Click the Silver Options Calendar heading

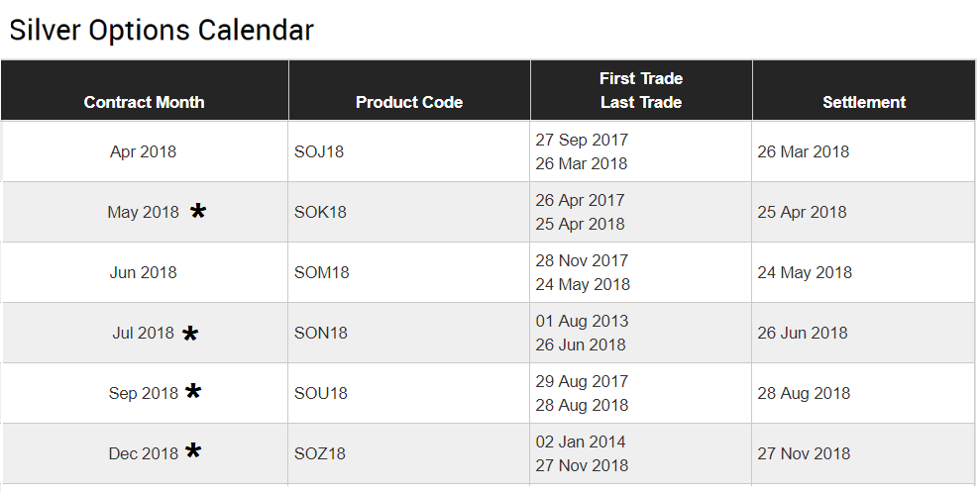162,30
